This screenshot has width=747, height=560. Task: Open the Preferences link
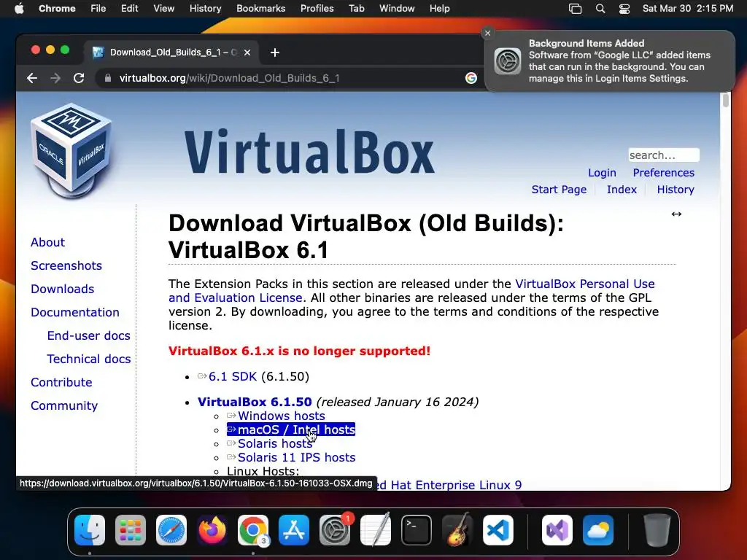(664, 173)
